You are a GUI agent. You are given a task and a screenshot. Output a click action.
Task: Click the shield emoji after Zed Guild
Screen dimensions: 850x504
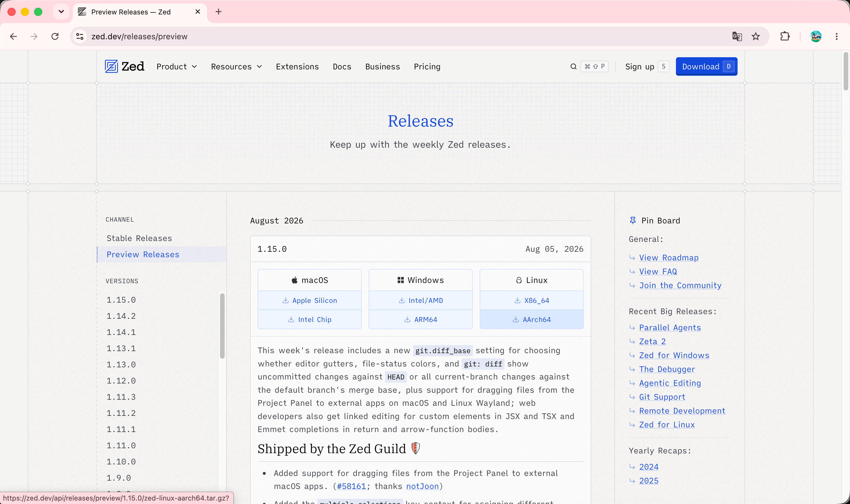click(x=416, y=448)
